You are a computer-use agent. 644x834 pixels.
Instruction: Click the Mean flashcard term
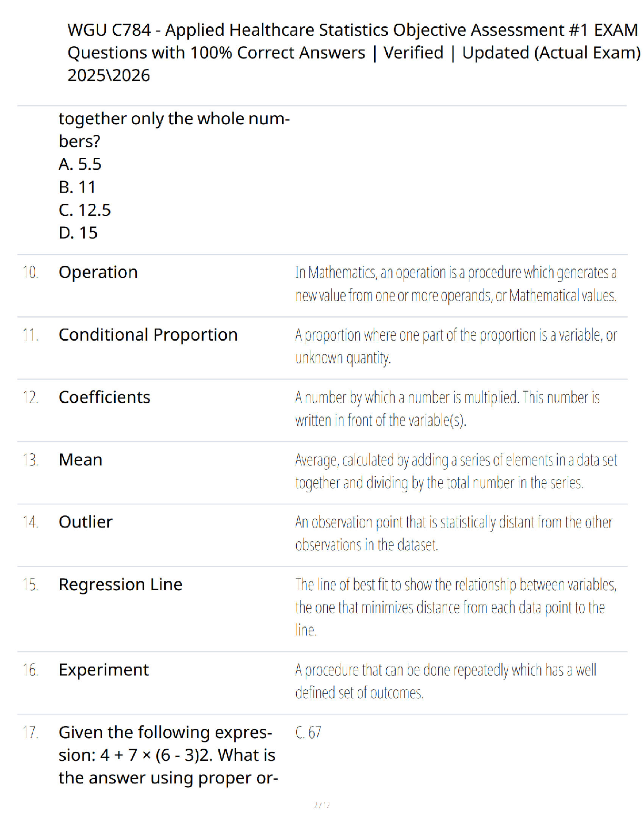(80, 460)
